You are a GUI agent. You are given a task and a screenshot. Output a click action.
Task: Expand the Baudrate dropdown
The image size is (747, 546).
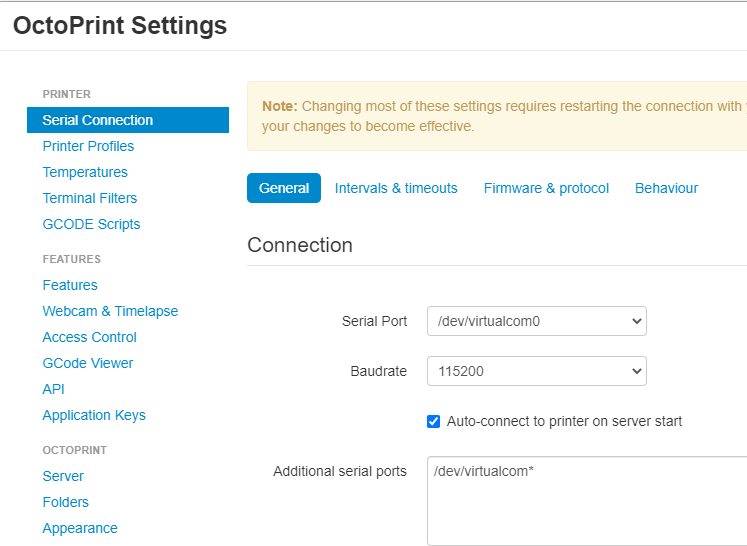[x=536, y=371]
